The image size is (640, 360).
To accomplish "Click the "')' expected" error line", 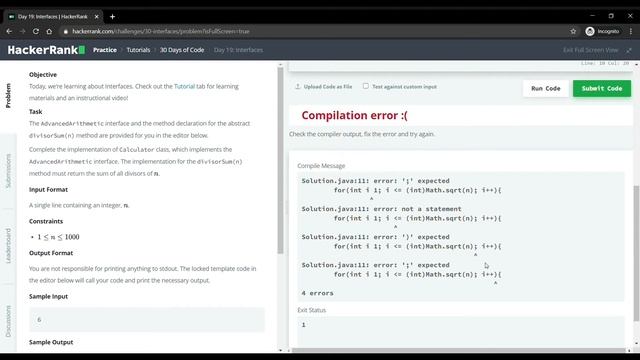I will pos(376,237).
